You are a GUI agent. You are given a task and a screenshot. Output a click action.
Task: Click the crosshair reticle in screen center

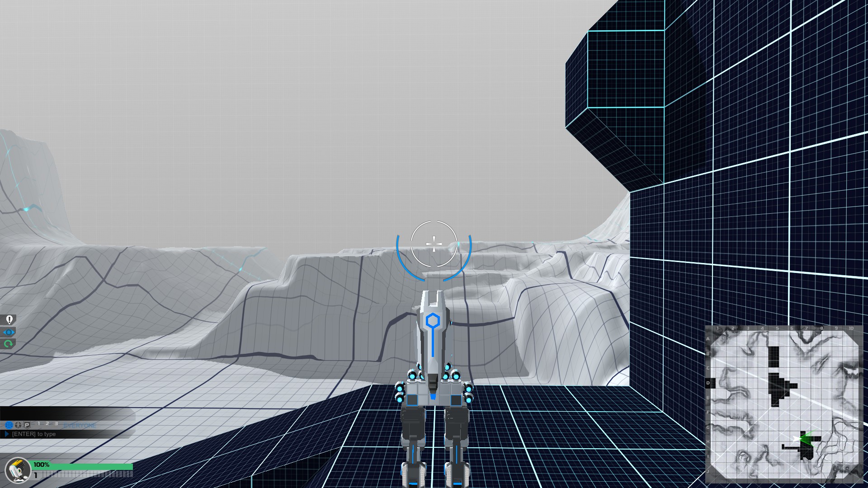click(x=434, y=244)
